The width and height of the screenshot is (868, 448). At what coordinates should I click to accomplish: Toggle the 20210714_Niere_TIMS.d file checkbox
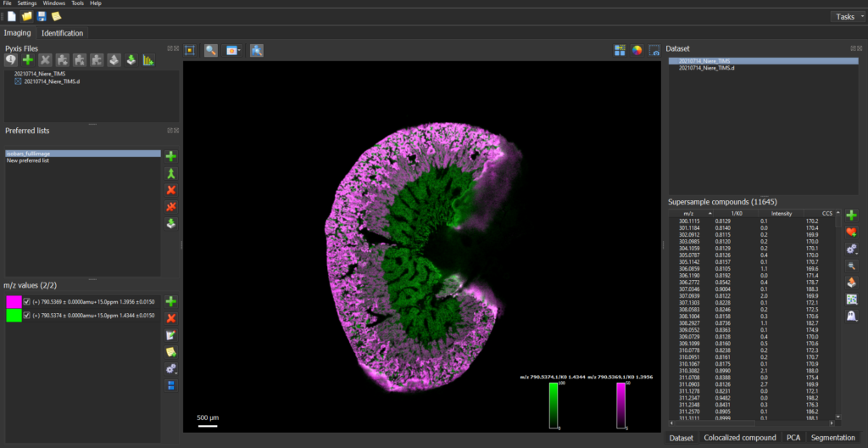point(19,82)
